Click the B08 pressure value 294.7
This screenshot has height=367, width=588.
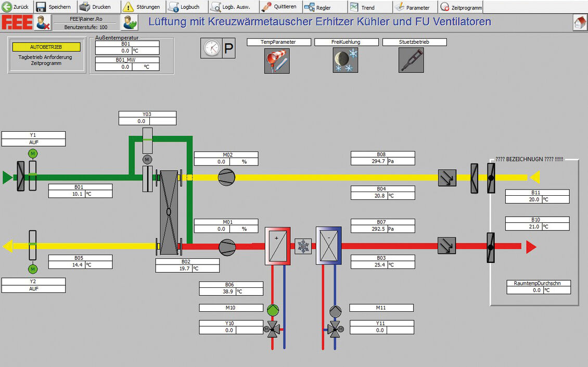pyautogui.click(x=383, y=161)
